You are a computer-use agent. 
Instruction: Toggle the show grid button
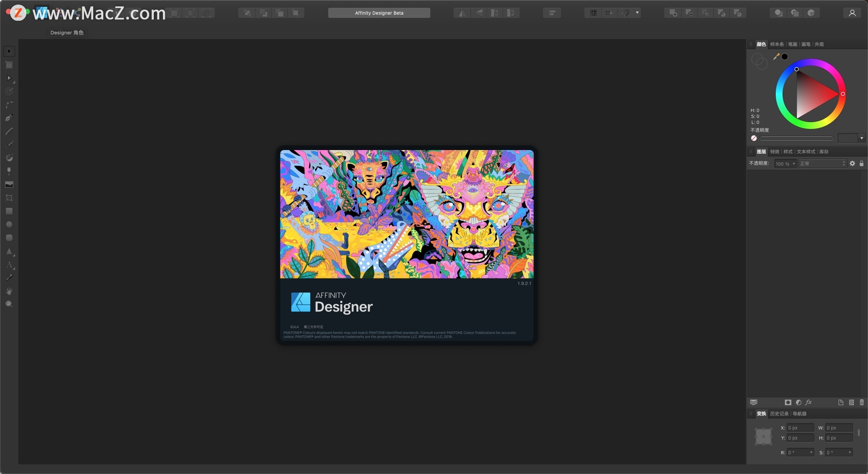coord(593,13)
